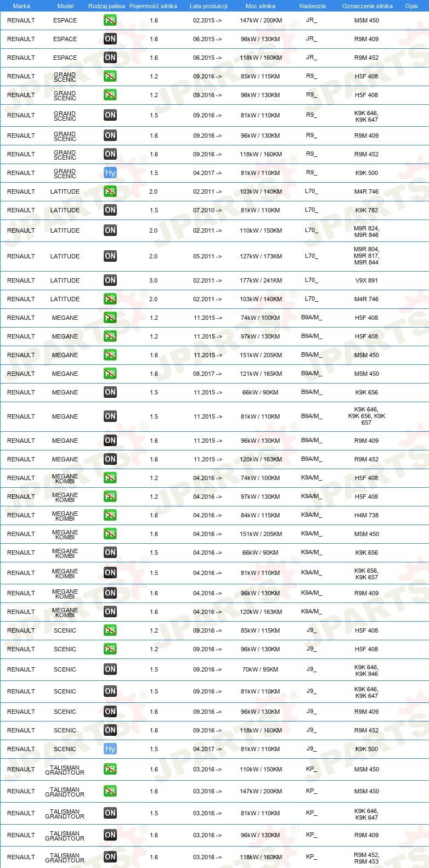Click the Nadwozie column header
This screenshot has width=429, height=868.
click(x=313, y=6)
